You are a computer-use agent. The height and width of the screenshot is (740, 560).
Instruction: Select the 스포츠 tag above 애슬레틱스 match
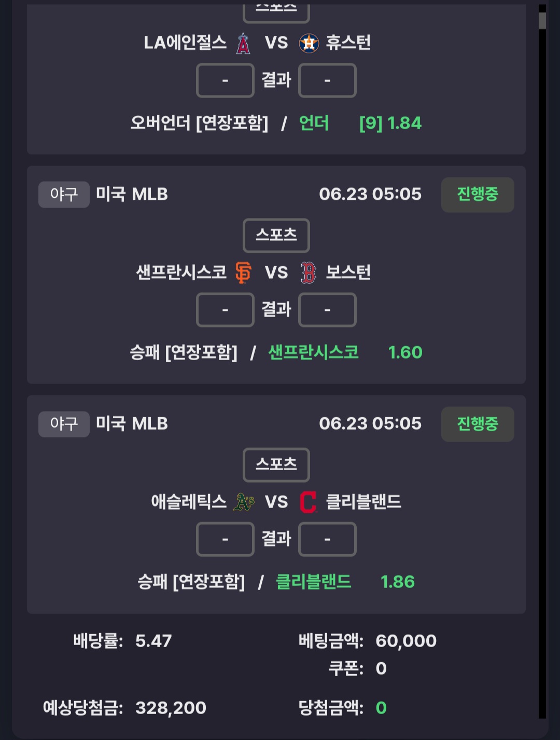pyautogui.click(x=276, y=464)
